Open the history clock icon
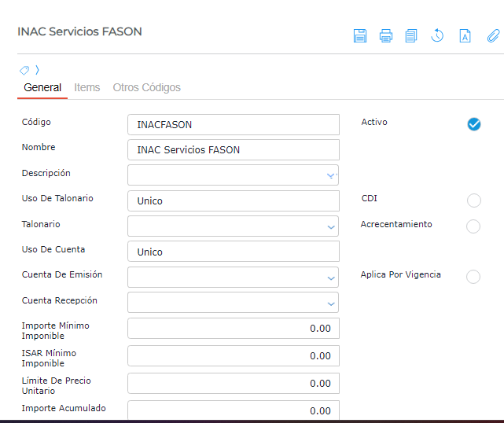504x423 pixels. pyautogui.click(x=438, y=35)
